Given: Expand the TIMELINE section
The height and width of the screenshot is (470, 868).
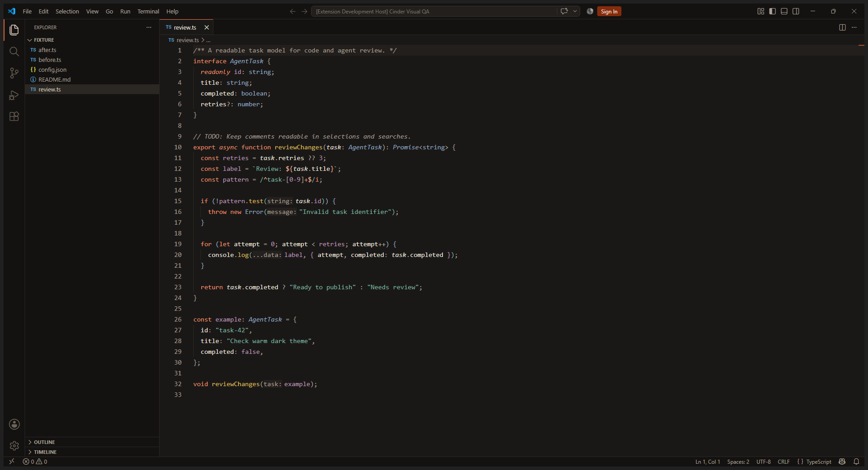Looking at the screenshot, I should tap(92, 452).
